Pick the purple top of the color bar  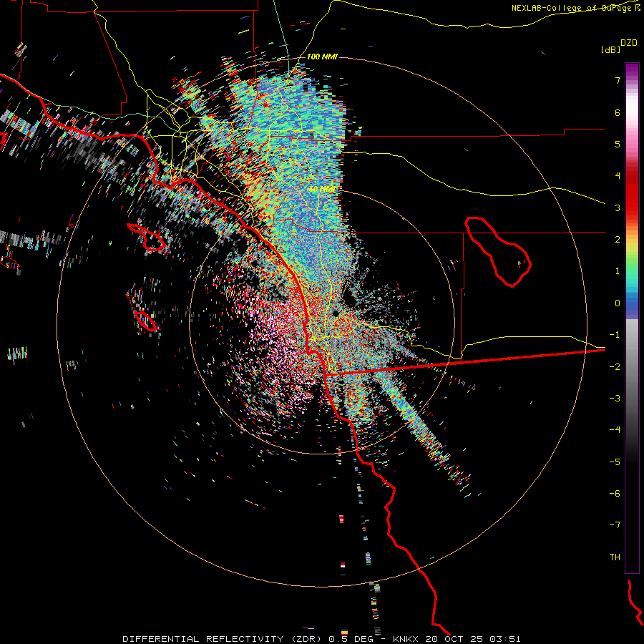pyautogui.click(x=632, y=70)
